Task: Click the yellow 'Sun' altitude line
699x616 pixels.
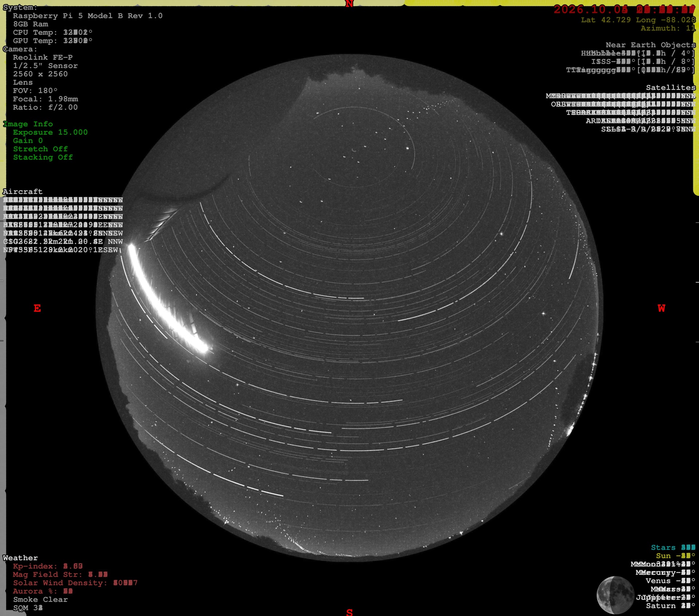Action: click(676, 556)
